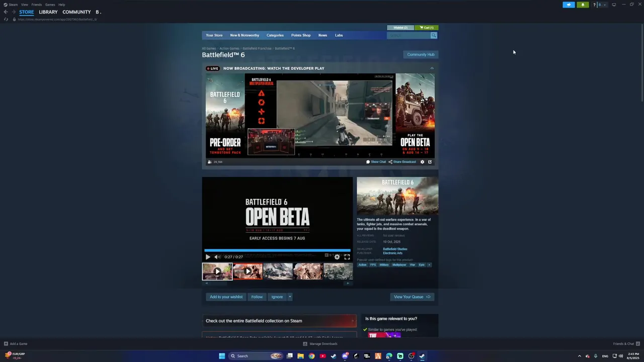The width and height of the screenshot is (644, 362).
Task: Switch to the LIBRARY tab
Action: [48, 12]
